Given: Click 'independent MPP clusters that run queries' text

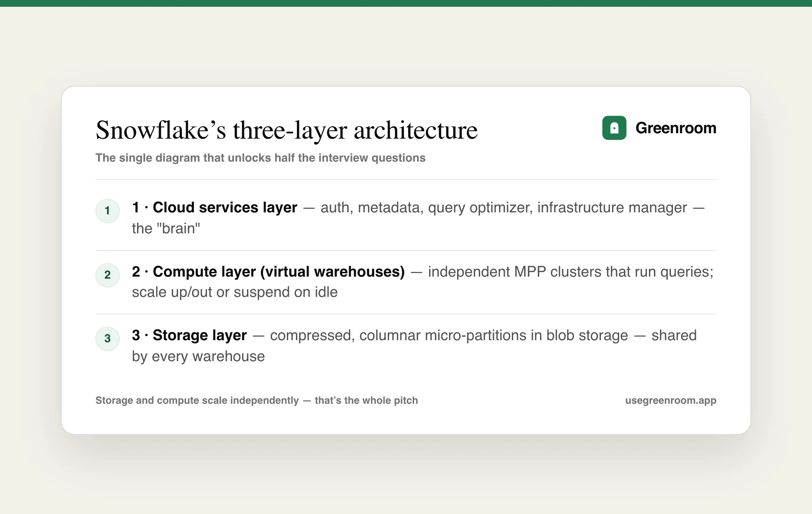Looking at the screenshot, I should (571, 272).
